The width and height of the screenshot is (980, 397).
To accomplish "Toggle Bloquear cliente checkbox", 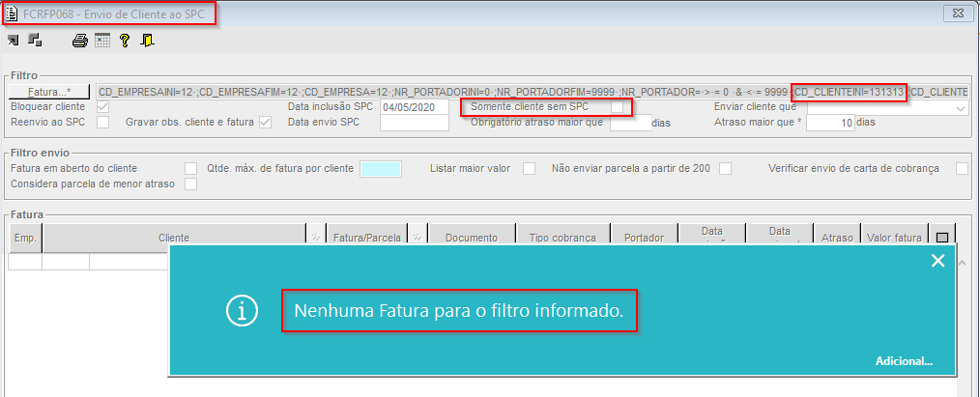I will pos(103,107).
